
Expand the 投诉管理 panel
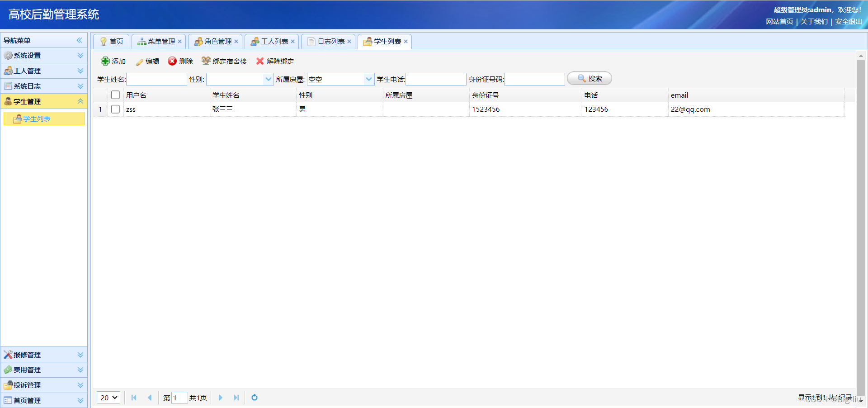pos(80,385)
